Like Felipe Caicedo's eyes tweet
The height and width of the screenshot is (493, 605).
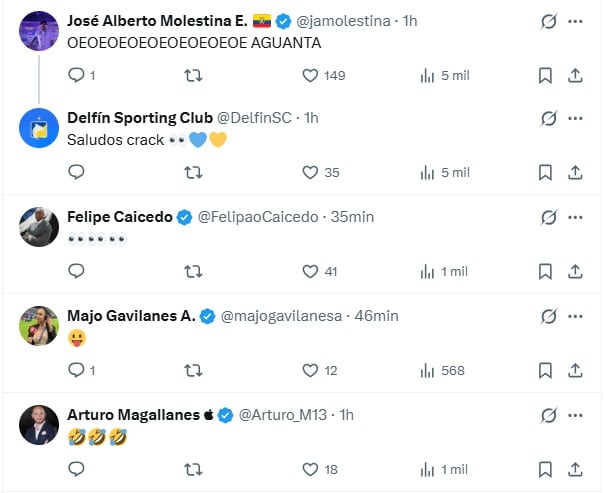310,271
